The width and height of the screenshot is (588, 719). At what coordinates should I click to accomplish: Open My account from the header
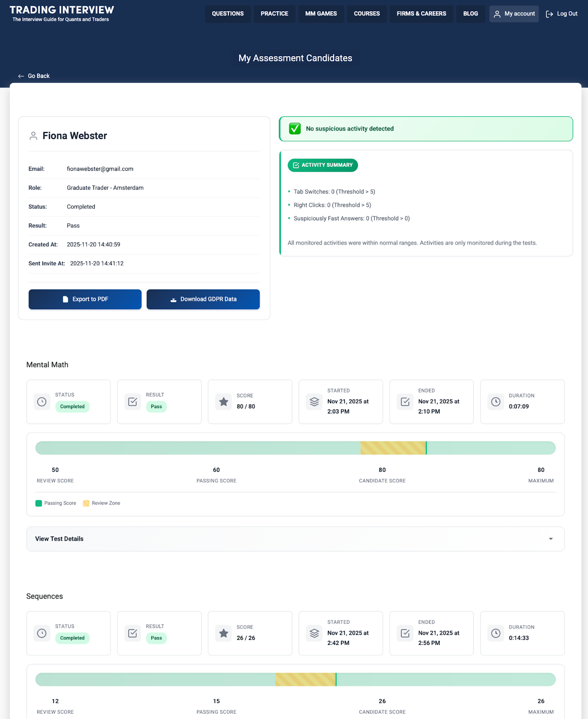click(x=514, y=14)
